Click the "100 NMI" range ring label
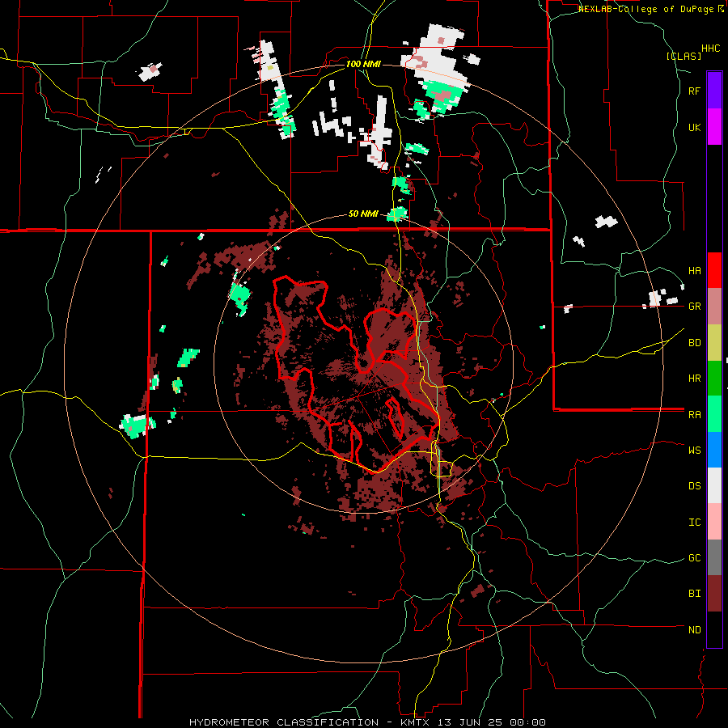 point(363,64)
